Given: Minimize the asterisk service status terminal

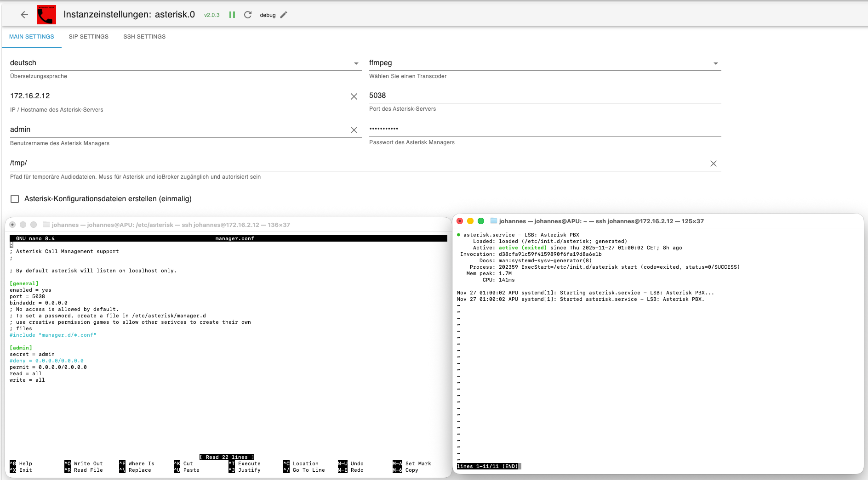Looking at the screenshot, I should (x=470, y=221).
